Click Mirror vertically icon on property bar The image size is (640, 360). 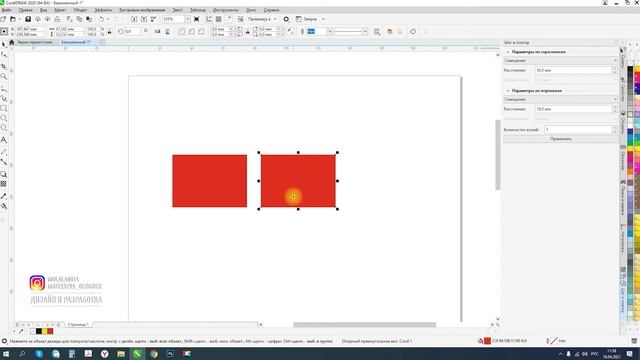pyautogui.click(x=167, y=31)
